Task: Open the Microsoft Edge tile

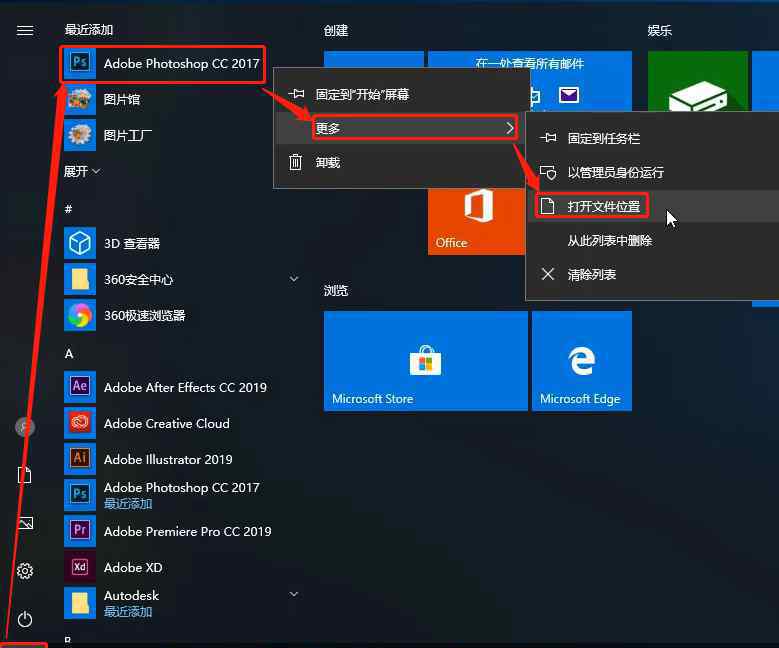Action: point(581,361)
